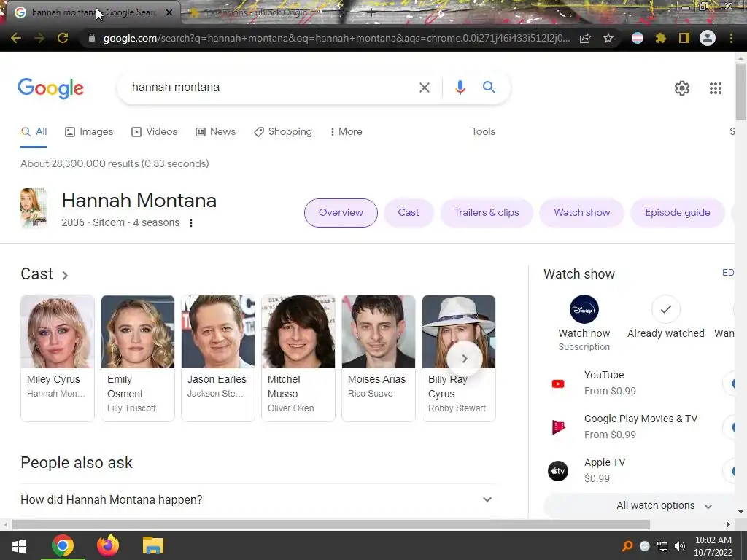Open Mitchel Musso cast card
Screen dimensions: 747x560
298,358
